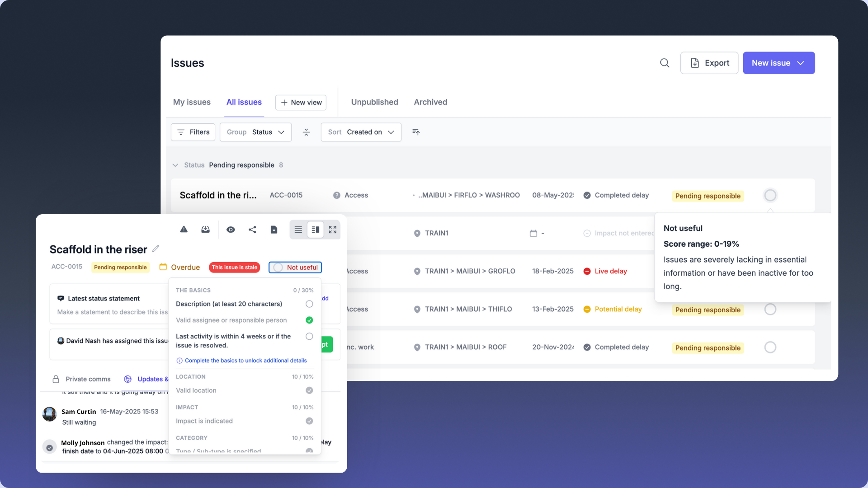The width and height of the screenshot is (868, 488).
Task: Open search with the magnifier icon
Action: click(665, 63)
